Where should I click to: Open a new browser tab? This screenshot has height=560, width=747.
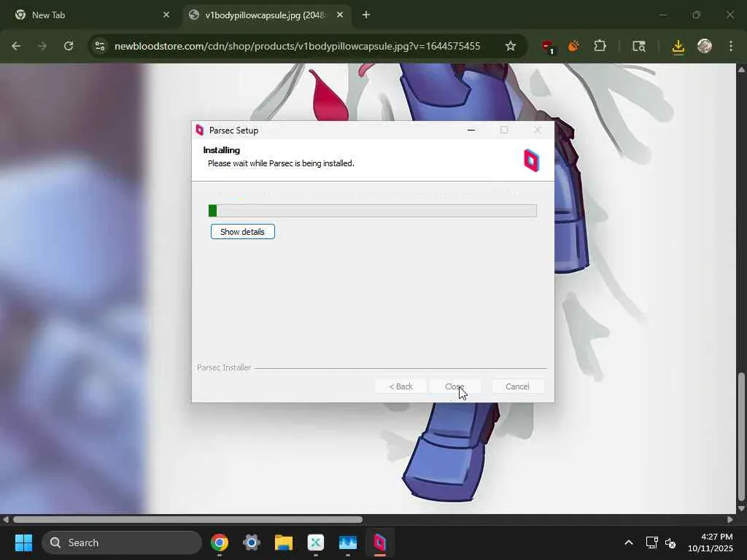pyautogui.click(x=366, y=15)
